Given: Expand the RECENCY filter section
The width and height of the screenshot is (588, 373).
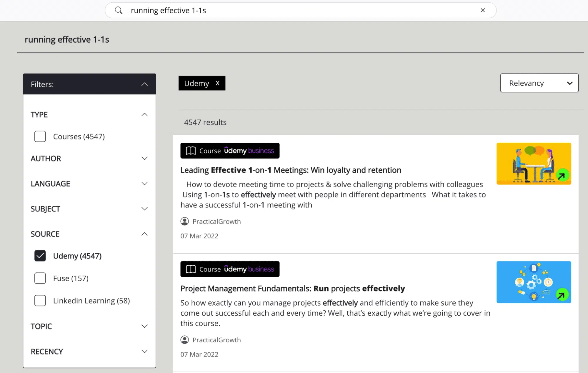Looking at the screenshot, I should click(144, 352).
